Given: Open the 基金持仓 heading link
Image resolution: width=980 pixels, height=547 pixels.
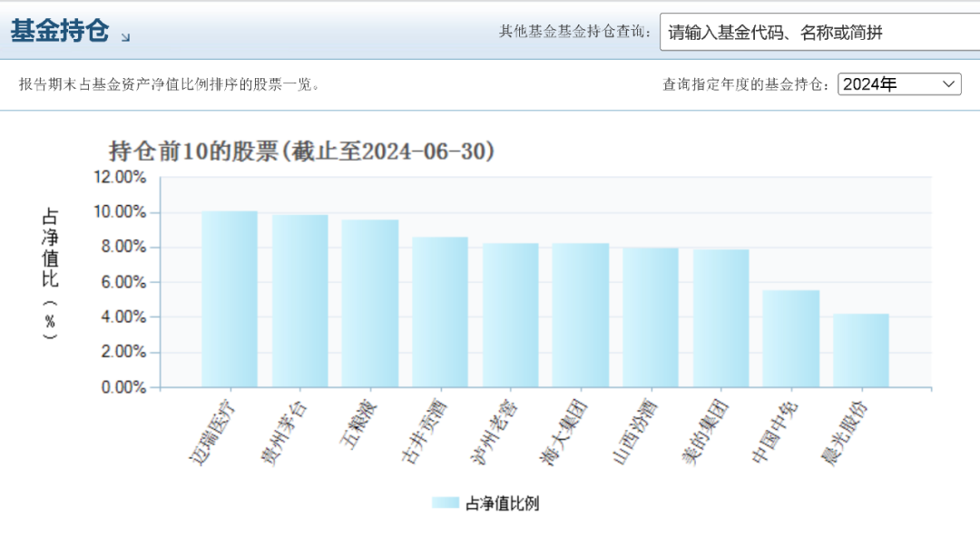Looking at the screenshot, I should pyautogui.click(x=60, y=31).
